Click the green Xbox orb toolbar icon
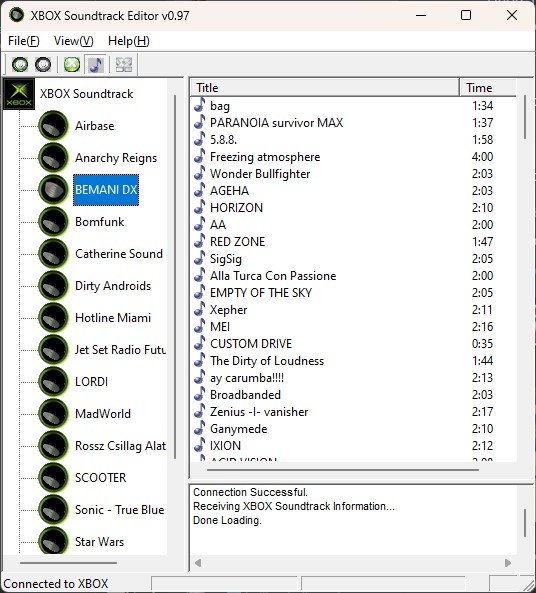The height and width of the screenshot is (593, 536). click(x=72, y=64)
